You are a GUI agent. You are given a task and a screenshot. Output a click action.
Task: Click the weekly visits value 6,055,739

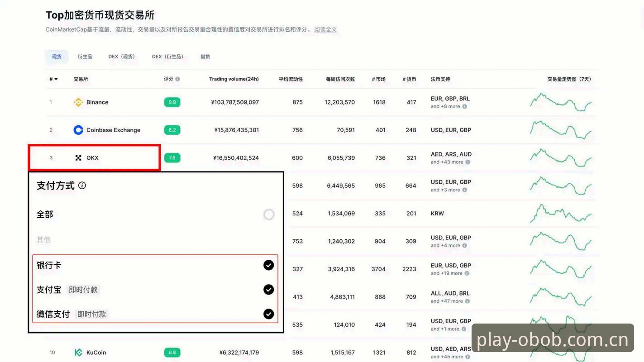pos(341,158)
